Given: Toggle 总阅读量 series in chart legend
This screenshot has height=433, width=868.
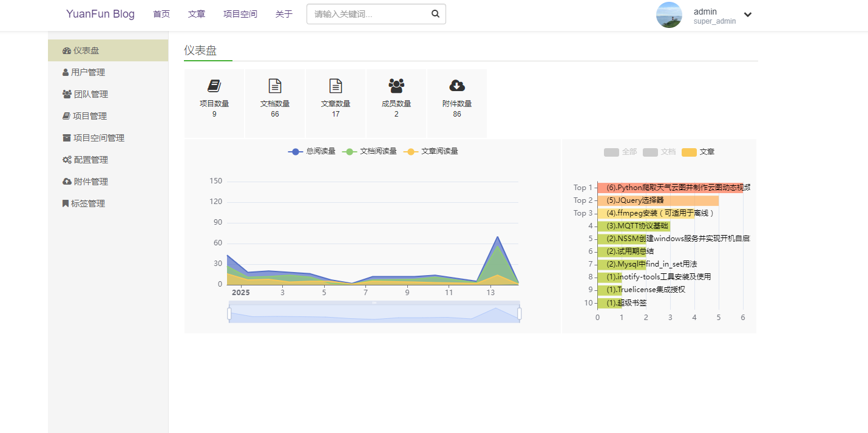Looking at the screenshot, I should click(x=312, y=151).
